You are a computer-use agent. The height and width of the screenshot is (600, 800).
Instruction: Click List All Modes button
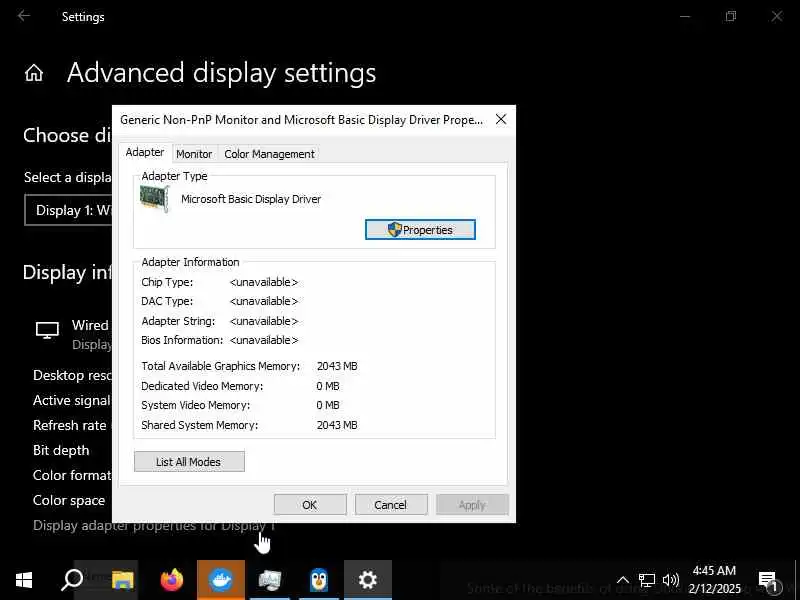point(189,462)
